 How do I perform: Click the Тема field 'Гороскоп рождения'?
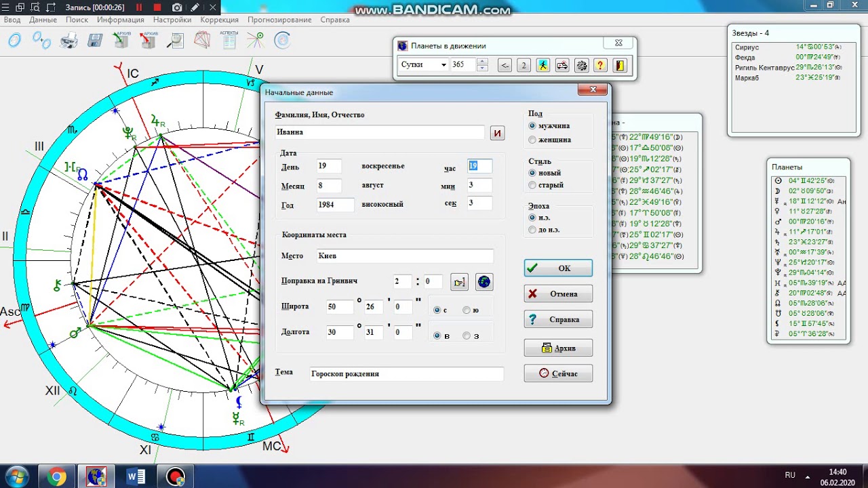[407, 373]
